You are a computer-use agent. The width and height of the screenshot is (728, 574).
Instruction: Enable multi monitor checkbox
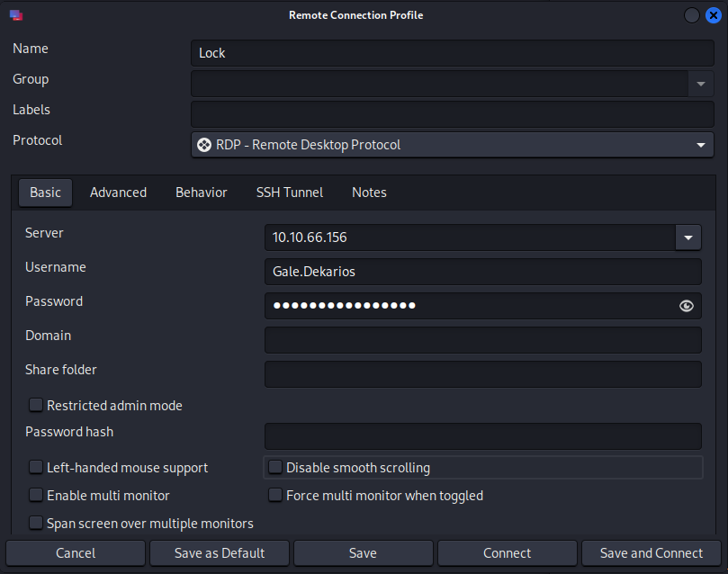36,496
